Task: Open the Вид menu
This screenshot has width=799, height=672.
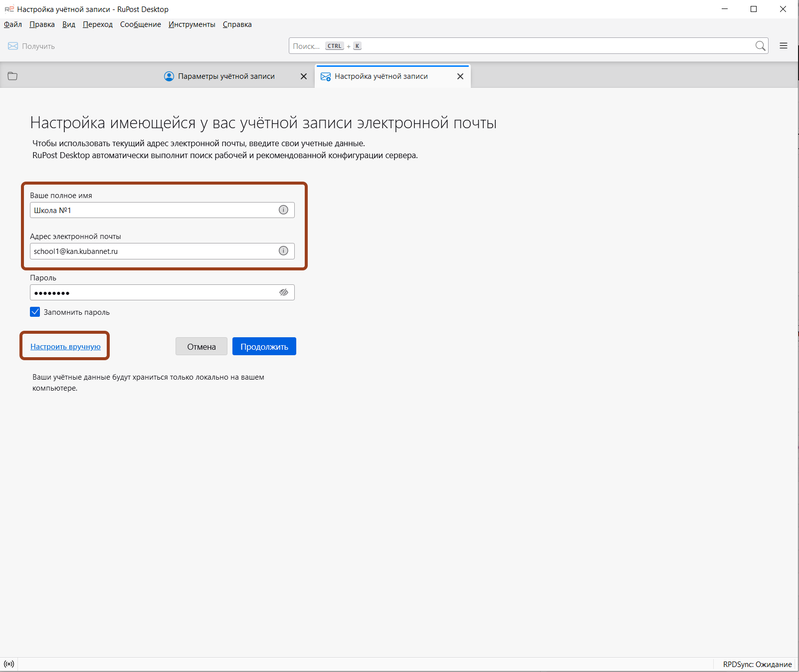Action: [x=69, y=24]
